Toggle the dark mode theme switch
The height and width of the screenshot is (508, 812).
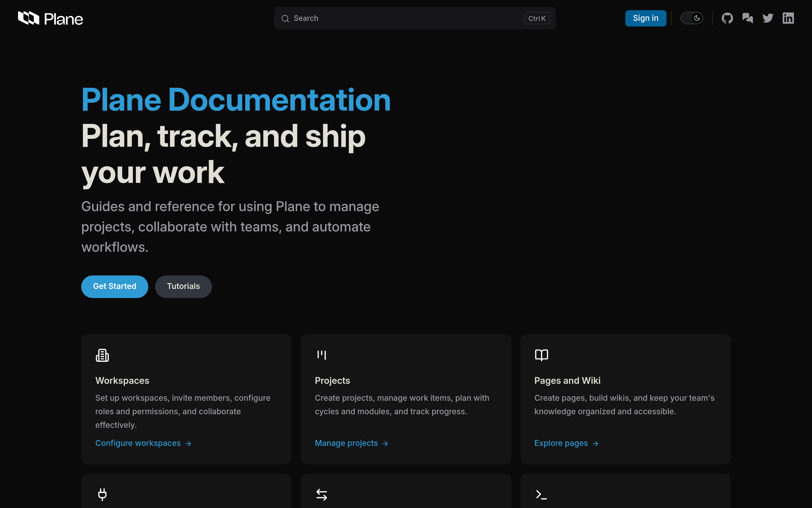(692, 18)
